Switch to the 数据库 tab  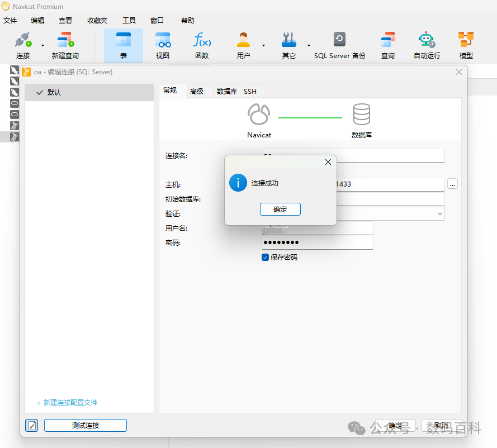226,92
